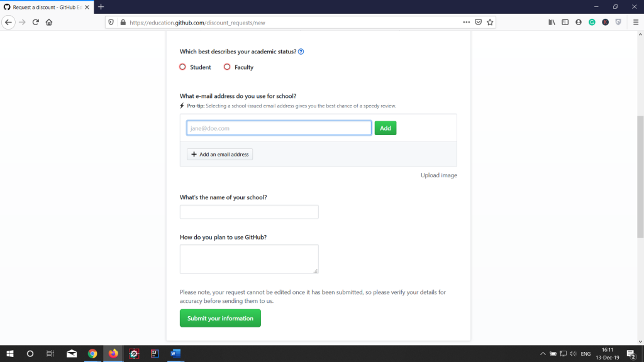Image resolution: width=644 pixels, height=362 pixels.
Task: Click the academic status help icon
Action: coord(301,52)
